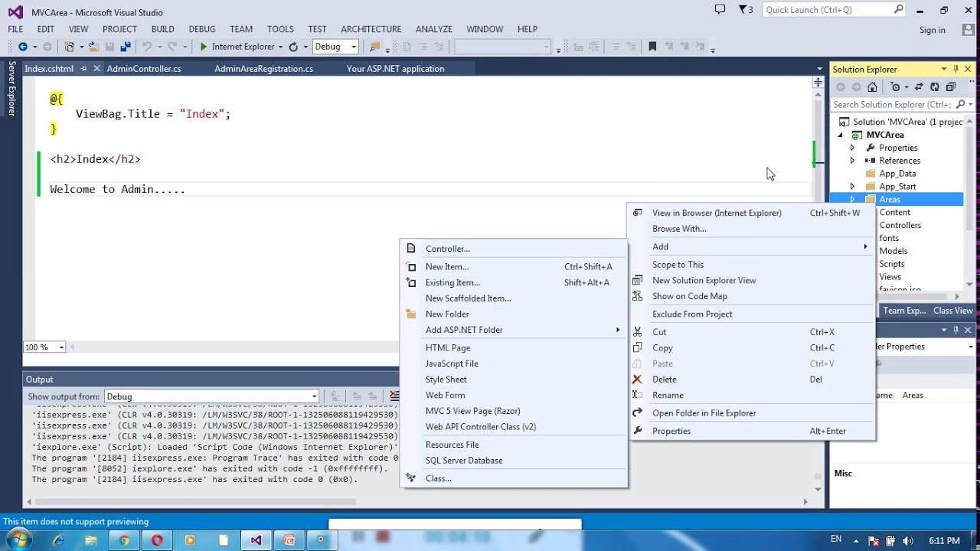Image resolution: width=980 pixels, height=551 pixels.
Task: Close the Index.cshtml tab
Action: coord(96,69)
